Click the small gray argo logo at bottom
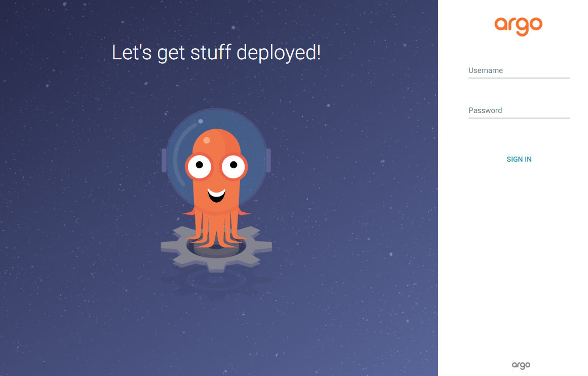This screenshot has width=588, height=376. tap(521, 365)
